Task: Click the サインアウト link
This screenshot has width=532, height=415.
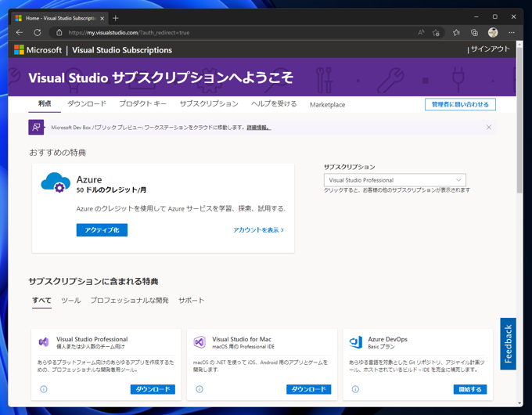Action: click(x=491, y=49)
